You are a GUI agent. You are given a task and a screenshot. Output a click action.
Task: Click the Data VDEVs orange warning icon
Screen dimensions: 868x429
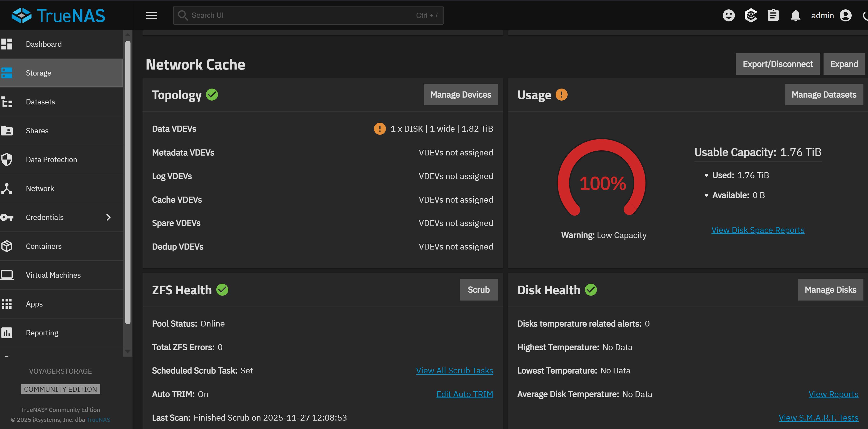379,129
